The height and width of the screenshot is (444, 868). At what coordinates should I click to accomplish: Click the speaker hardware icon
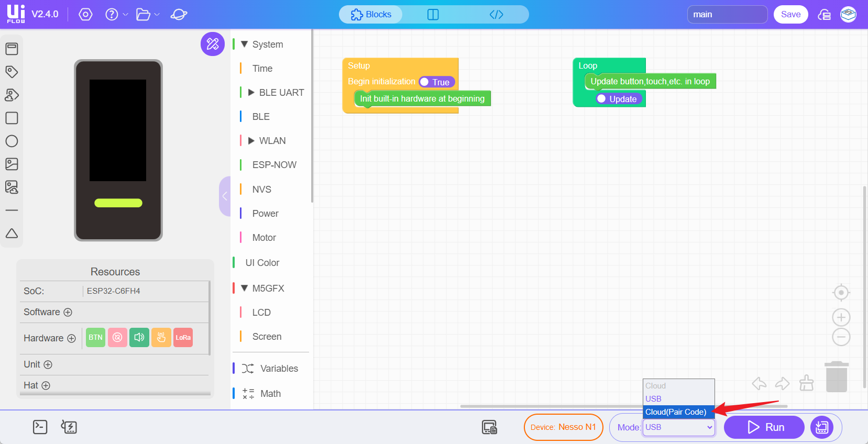(139, 338)
